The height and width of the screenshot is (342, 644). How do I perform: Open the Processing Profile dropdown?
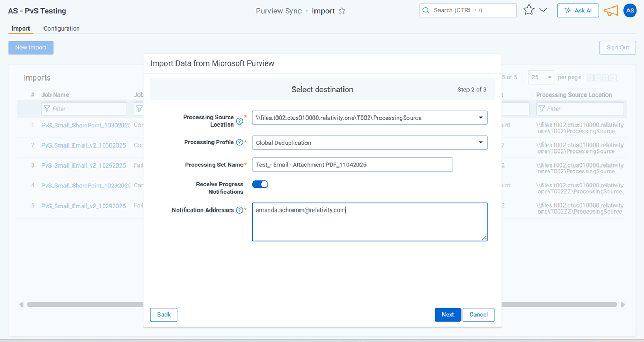click(480, 143)
